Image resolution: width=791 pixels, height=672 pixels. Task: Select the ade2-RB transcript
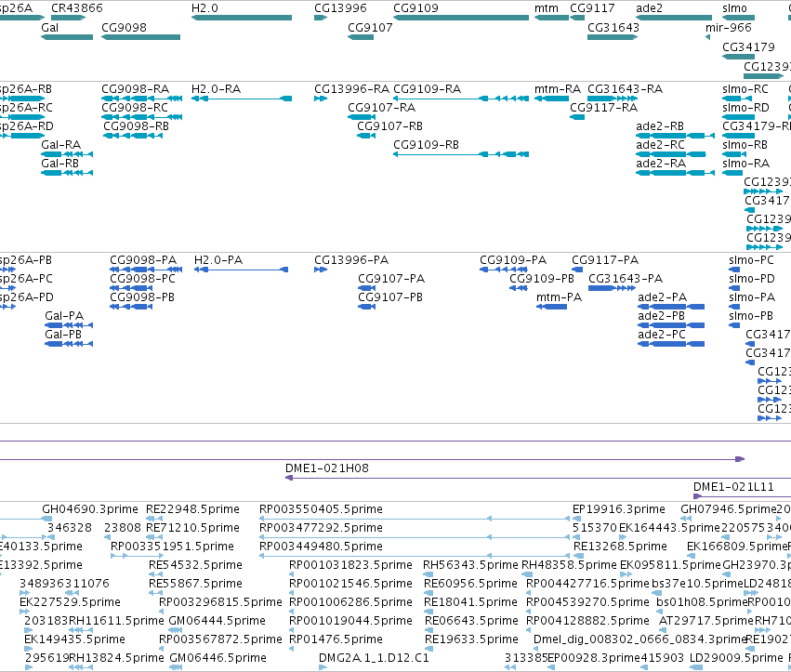[676, 136]
